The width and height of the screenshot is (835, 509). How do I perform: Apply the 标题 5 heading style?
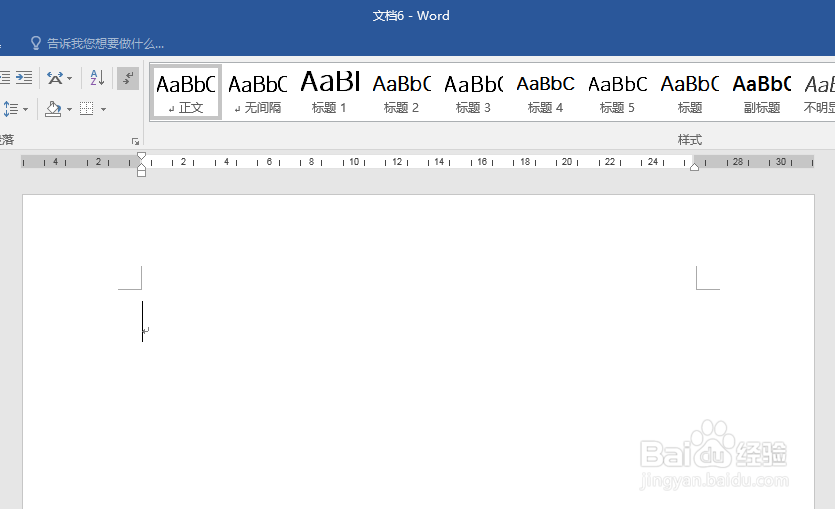click(x=617, y=92)
